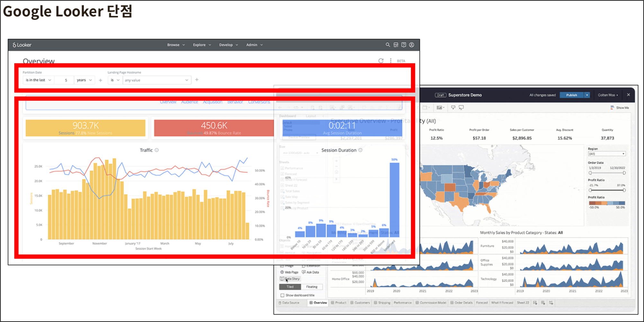Switch to the Commission Model sheet tab
The height and width of the screenshot is (322, 644).
tap(431, 303)
